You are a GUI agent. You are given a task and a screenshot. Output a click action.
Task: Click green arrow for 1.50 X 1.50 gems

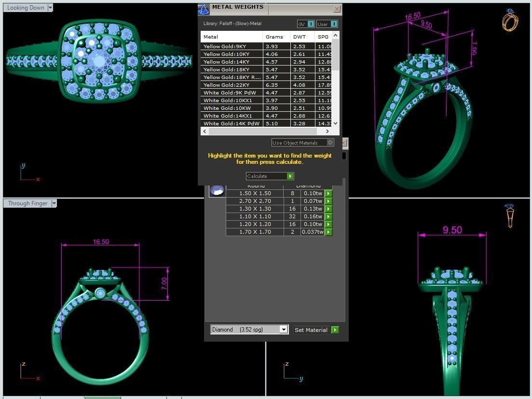point(328,193)
